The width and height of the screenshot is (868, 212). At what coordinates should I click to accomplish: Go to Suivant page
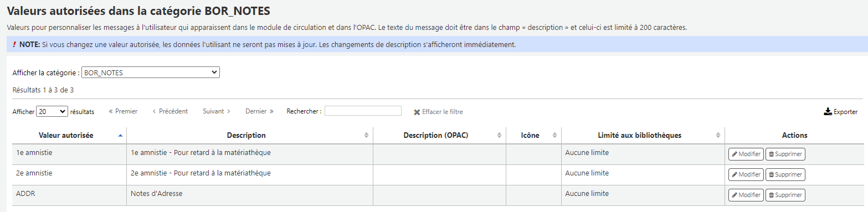click(217, 111)
